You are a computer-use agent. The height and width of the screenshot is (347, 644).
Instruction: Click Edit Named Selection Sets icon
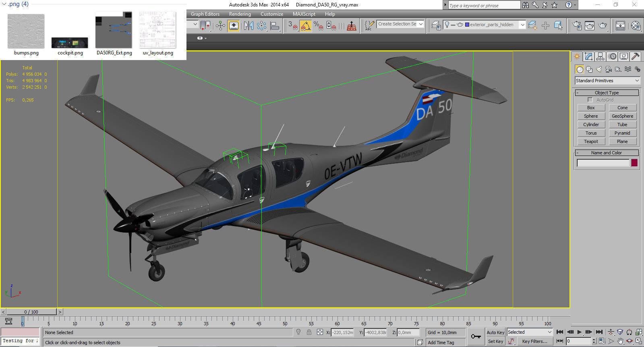pos(369,26)
